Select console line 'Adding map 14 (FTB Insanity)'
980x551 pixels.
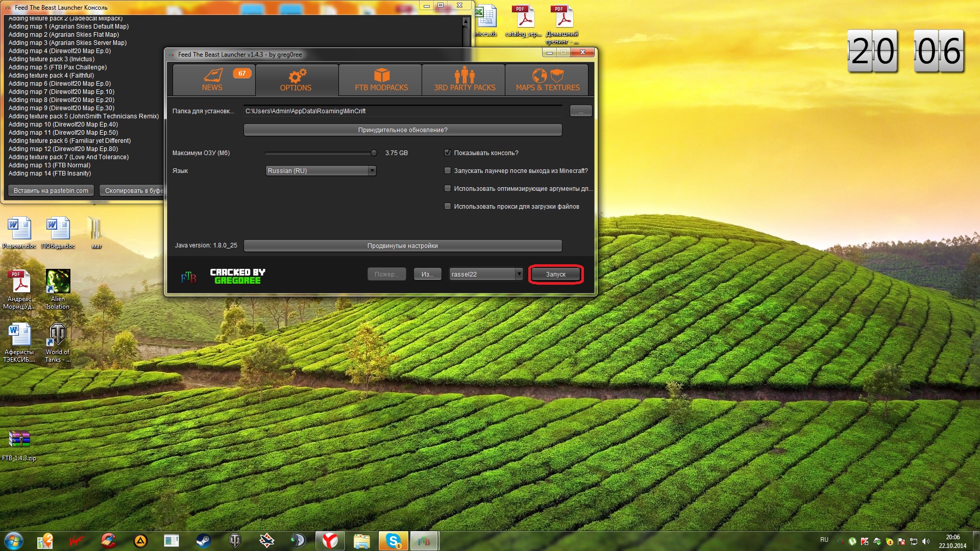point(50,173)
